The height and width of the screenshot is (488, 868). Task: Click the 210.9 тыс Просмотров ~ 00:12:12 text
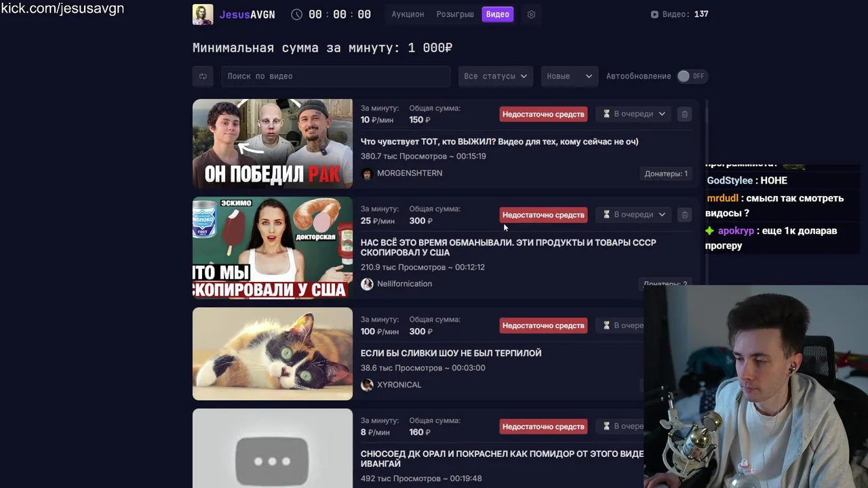(422, 267)
